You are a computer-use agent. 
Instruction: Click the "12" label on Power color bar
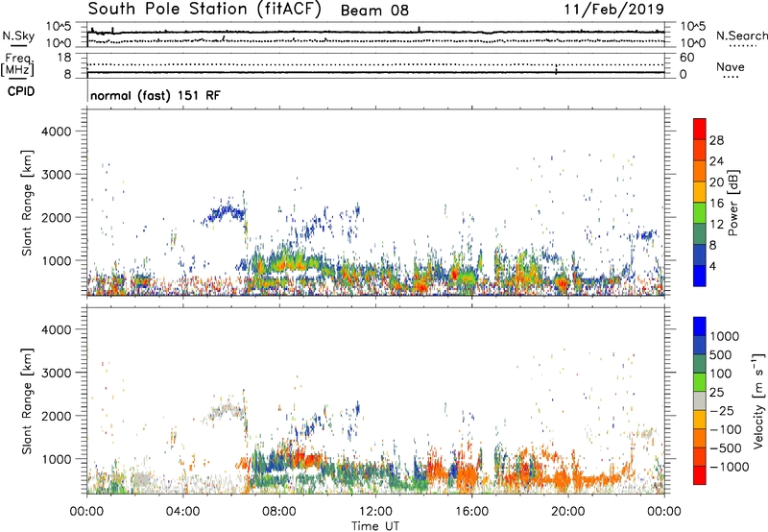click(x=716, y=224)
